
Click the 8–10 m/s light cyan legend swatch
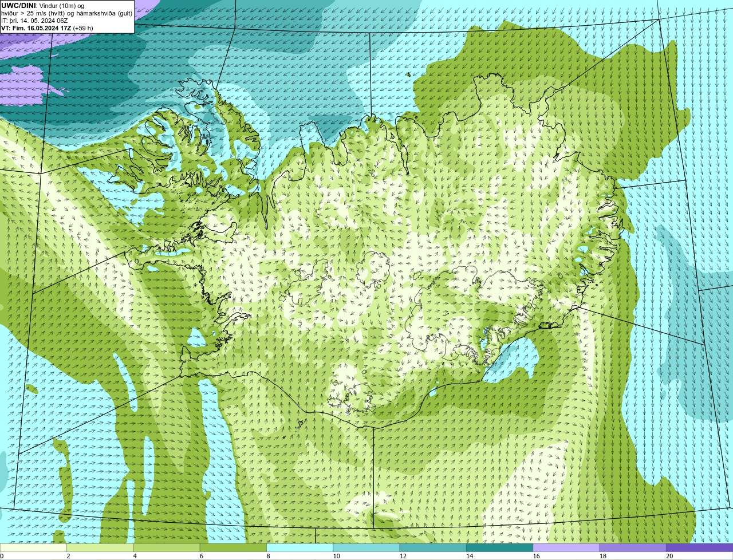tap(299, 547)
